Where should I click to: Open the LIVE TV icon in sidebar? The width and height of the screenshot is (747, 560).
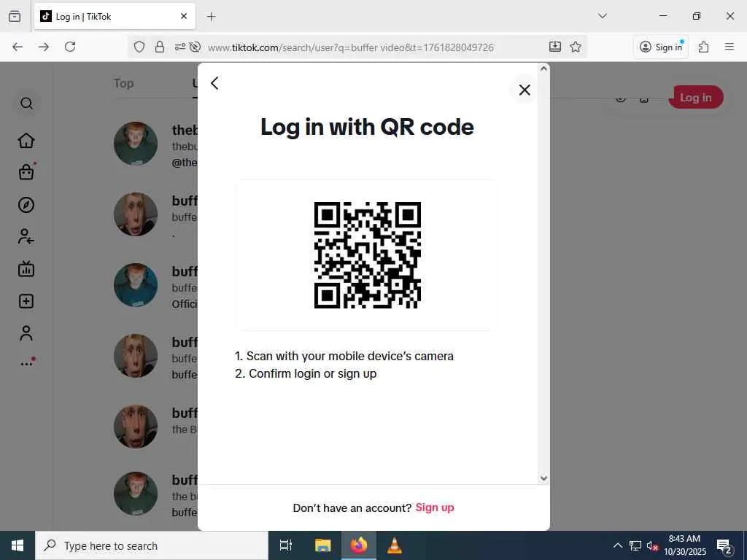click(x=26, y=269)
